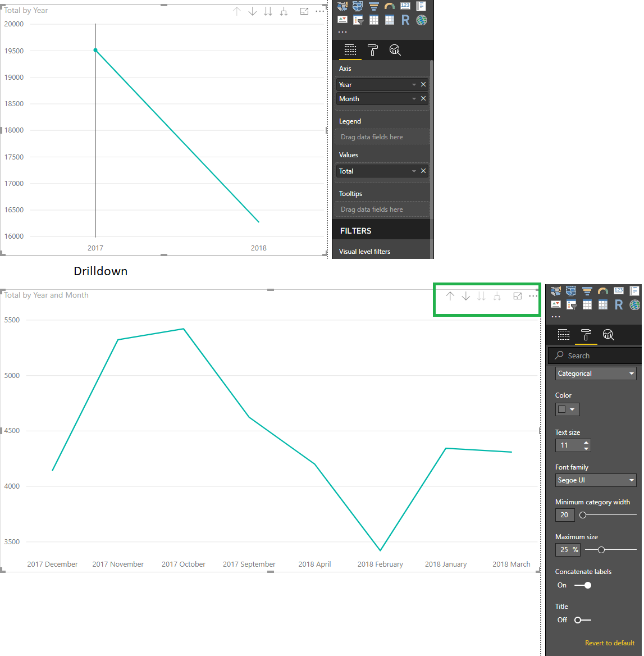644x656 pixels.
Task: Switch to Fields tab in upper pane
Action: pyautogui.click(x=350, y=50)
